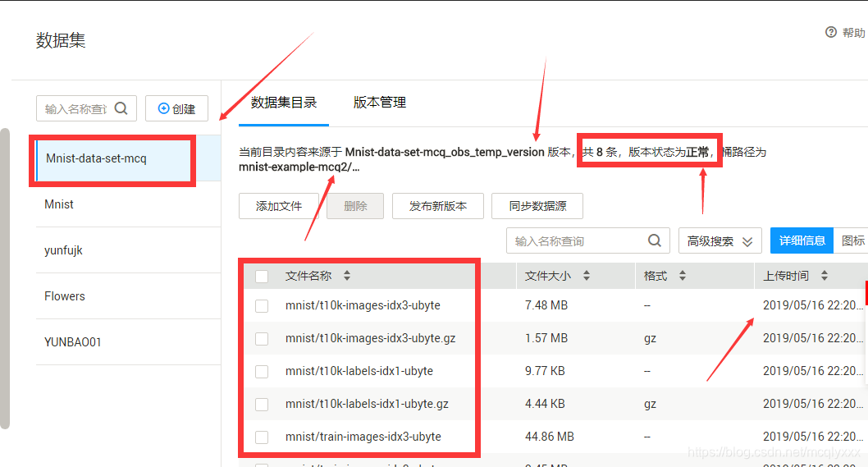The image size is (868, 467).
Task: Click the 删除 button
Action: point(355,206)
